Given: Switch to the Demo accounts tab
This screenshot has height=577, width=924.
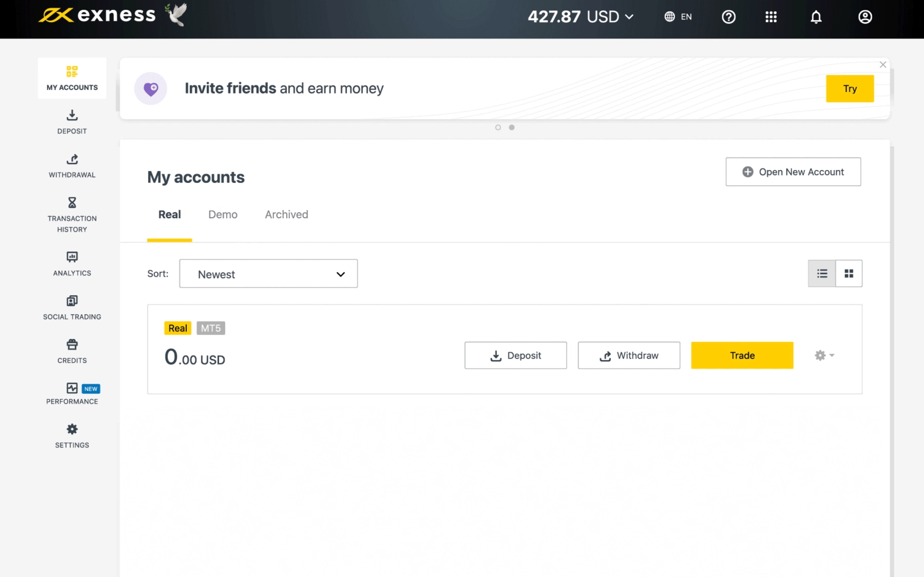Looking at the screenshot, I should click(x=223, y=215).
